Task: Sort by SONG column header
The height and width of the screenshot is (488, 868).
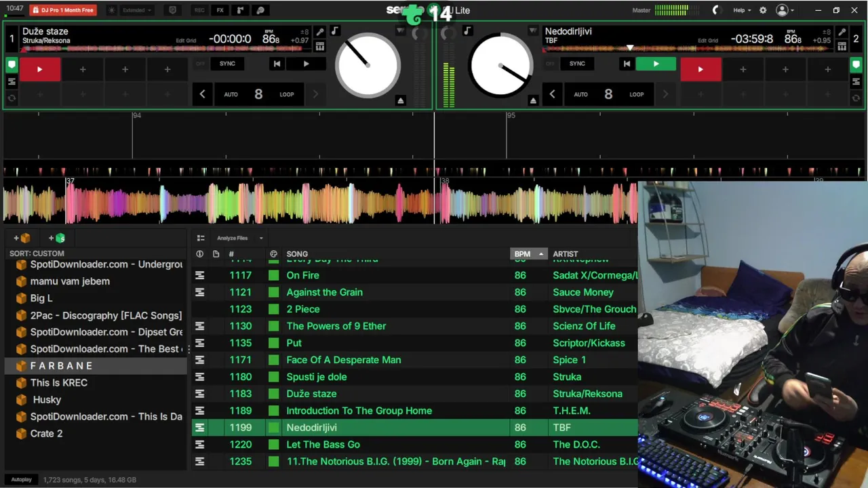Action: 297,254
